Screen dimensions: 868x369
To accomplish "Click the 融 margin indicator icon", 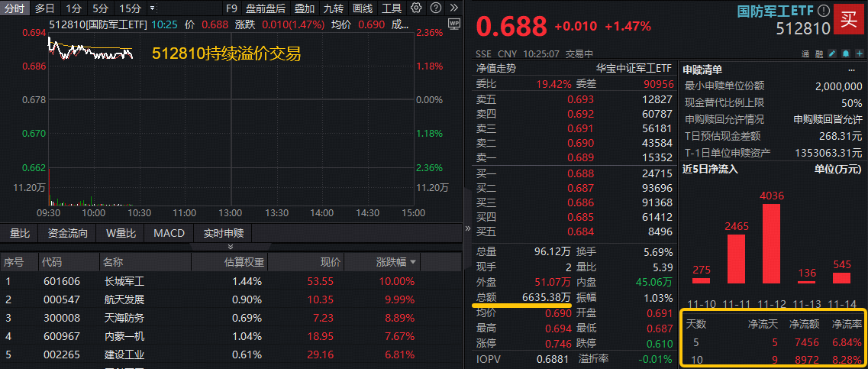I will point(817,54).
